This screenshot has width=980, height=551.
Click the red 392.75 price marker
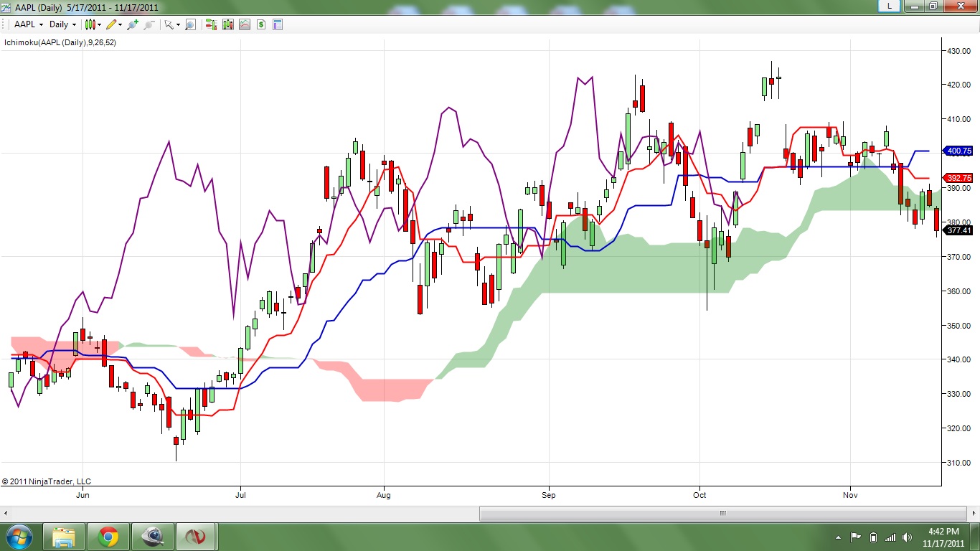pos(959,178)
